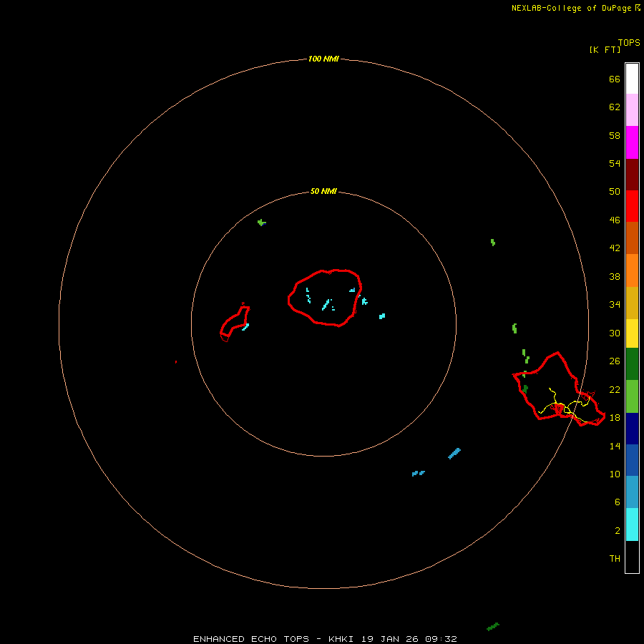Click the blue diagonal echo streak southeast

click(x=454, y=454)
